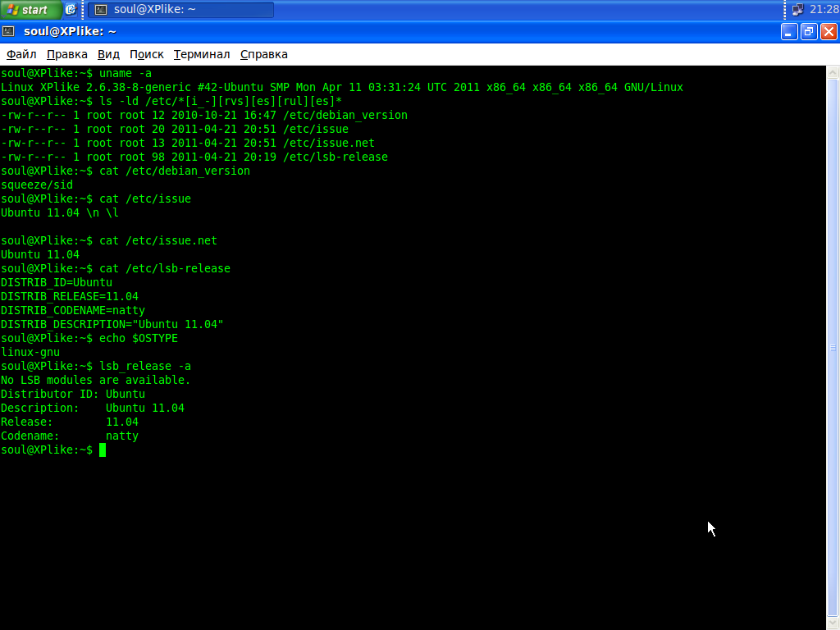
Task: Click 'Ubuntu 11.04 \n \l' line
Action: [x=59, y=212]
